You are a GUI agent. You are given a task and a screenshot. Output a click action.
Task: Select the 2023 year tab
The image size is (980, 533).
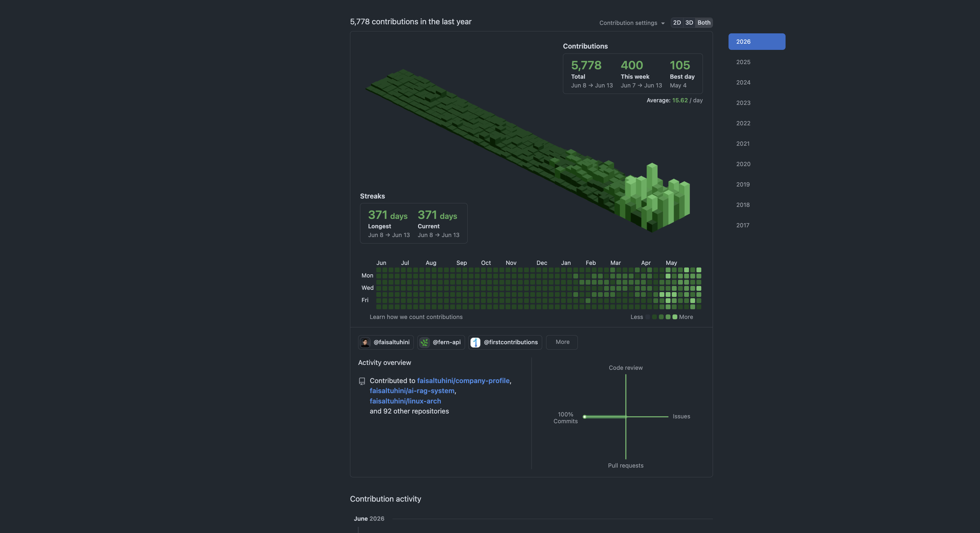pyautogui.click(x=757, y=103)
